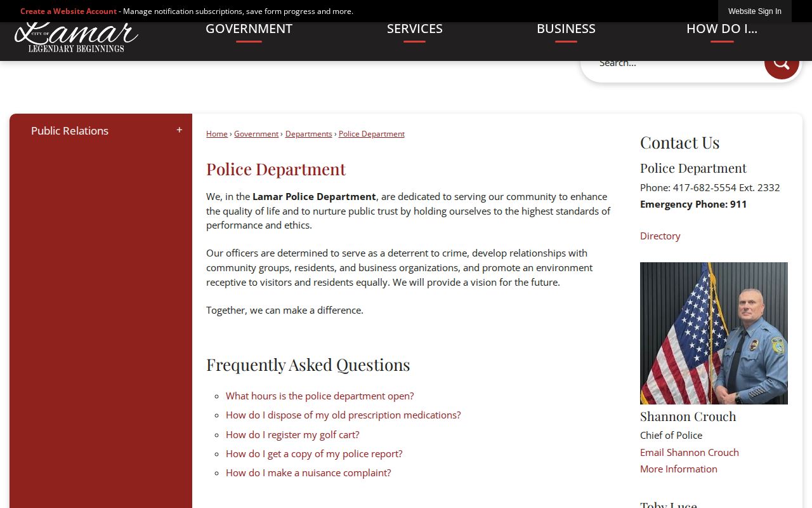
Task: Open the Services menu
Action: pyautogui.click(x=415, y=29)
